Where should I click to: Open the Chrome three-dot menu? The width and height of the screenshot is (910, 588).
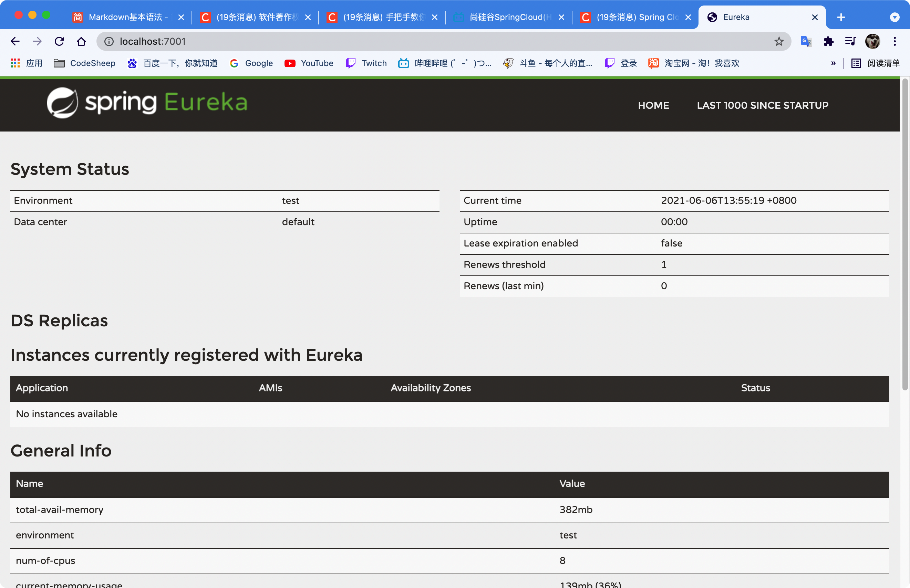point(895,41)
